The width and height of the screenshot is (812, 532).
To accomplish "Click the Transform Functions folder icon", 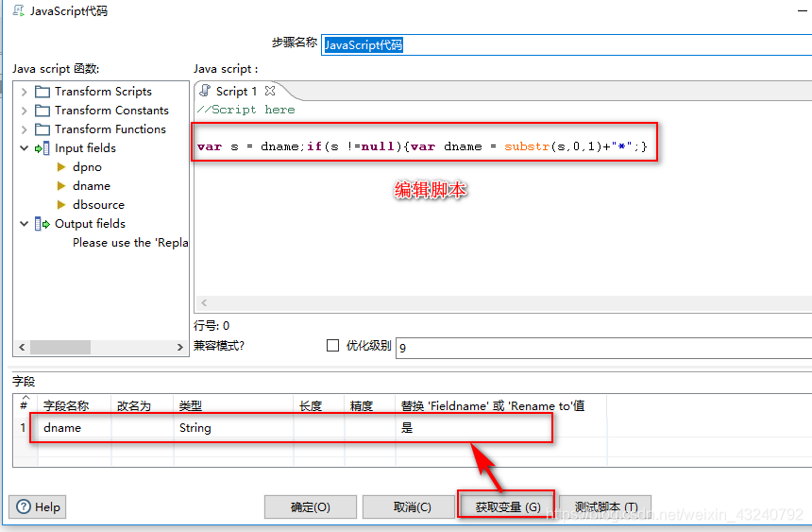I will 42,129.
